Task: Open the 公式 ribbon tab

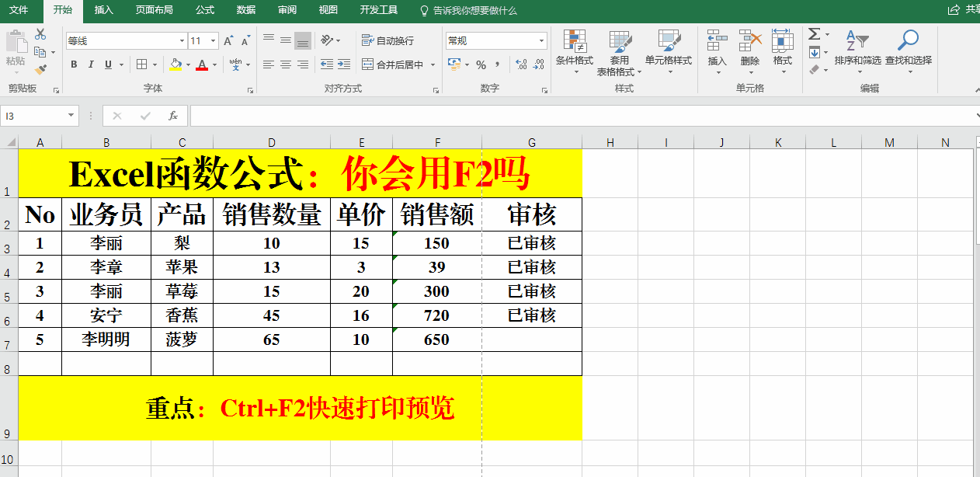Action: pyautogui.click(x=205, y=10)
